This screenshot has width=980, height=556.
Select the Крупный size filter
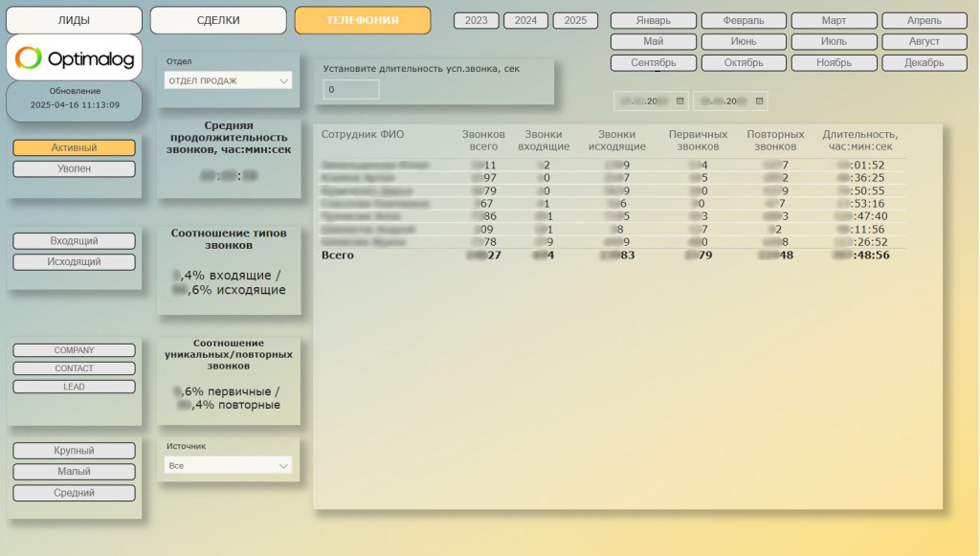[74, 451]
